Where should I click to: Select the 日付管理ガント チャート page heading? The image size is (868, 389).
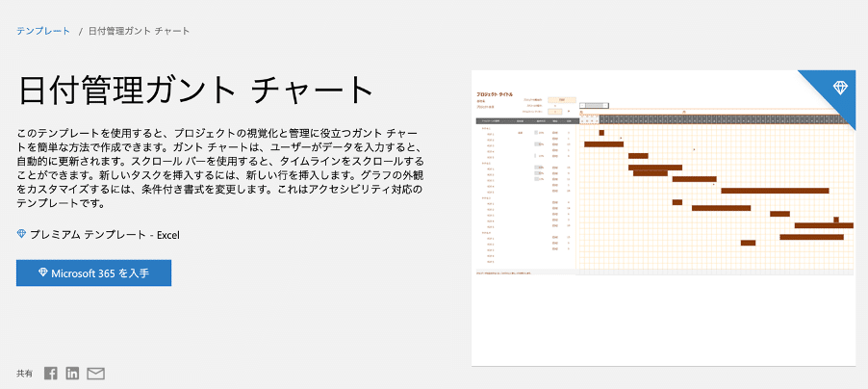(196, 91)
